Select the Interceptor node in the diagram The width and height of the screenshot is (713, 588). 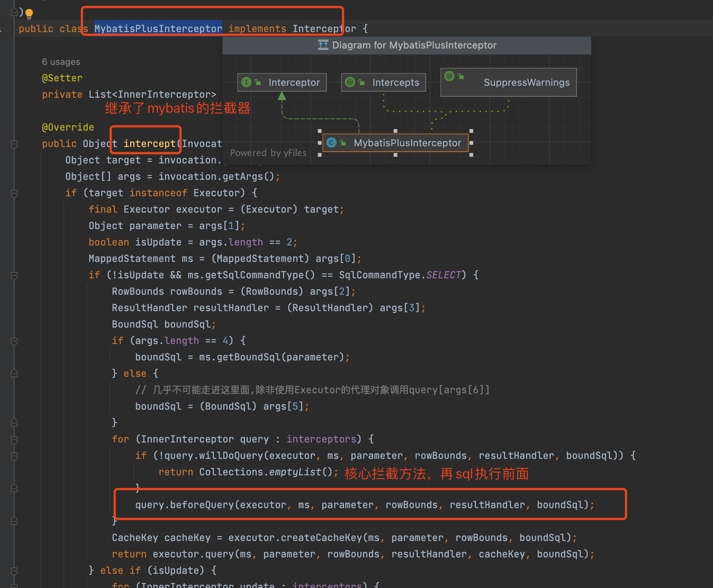282,82
